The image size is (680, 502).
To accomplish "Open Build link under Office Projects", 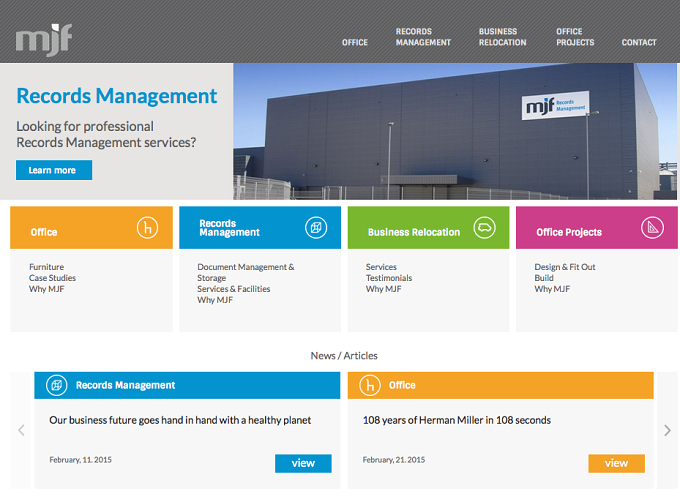I will pyautogui.click(x=544, y=278).
